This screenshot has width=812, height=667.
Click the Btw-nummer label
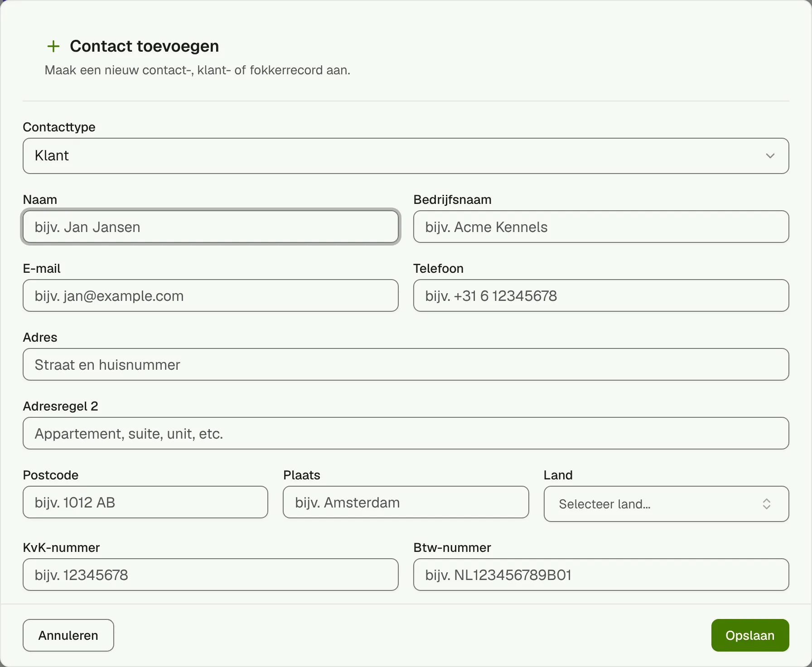pyautogui.click(x=452, y=547)
